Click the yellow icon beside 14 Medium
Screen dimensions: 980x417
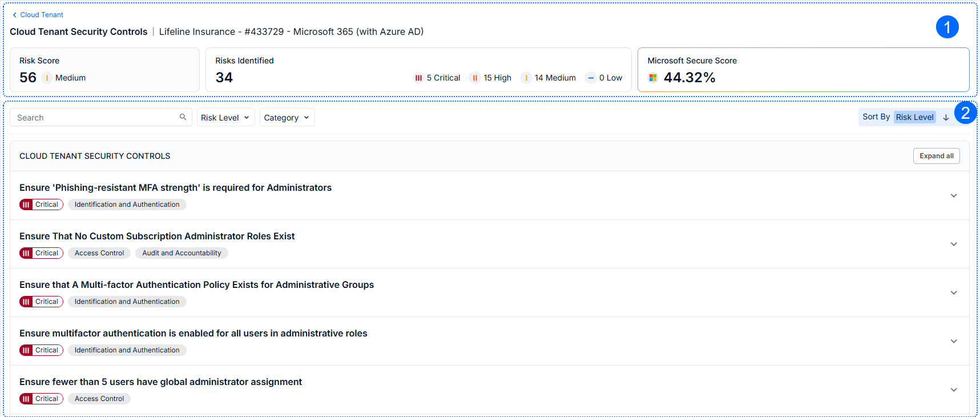coord(526,78)
